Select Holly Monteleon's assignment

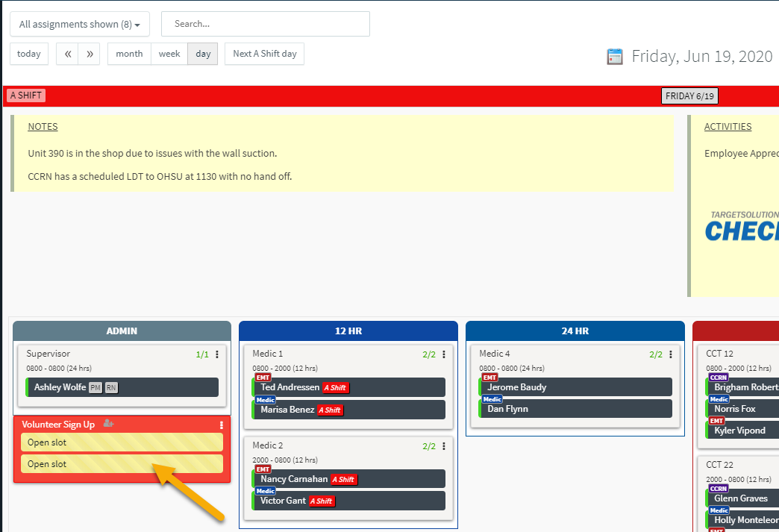click(x=742, y=520)
